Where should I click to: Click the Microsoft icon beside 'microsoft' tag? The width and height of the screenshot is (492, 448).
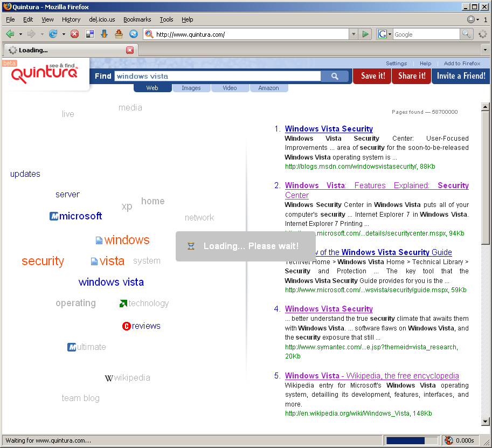point(54,216)
